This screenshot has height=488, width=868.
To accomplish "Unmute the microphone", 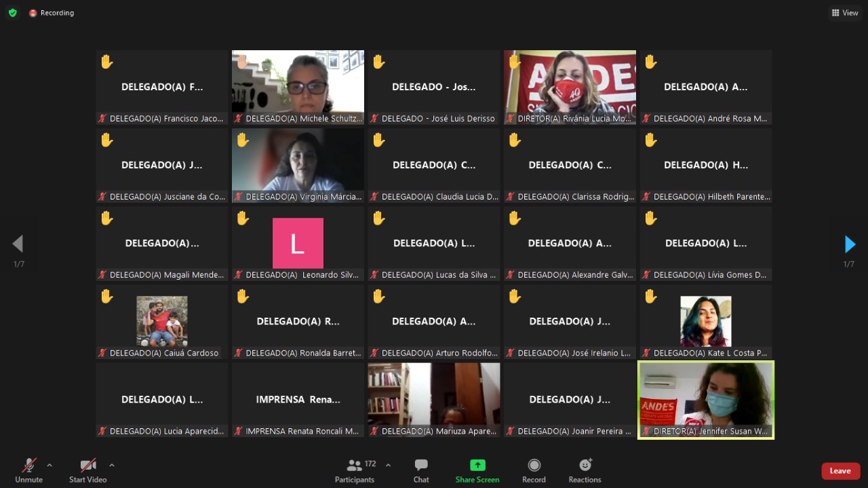I will (x=28, y=466).
